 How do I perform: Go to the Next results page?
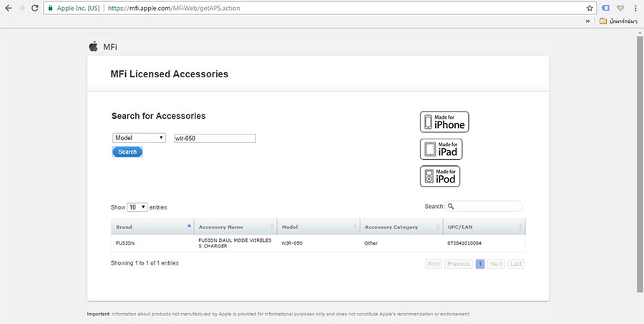click(497, 264)
